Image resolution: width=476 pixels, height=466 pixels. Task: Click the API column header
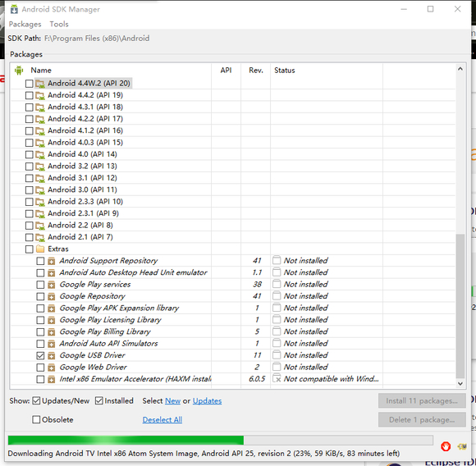[226, 71]
